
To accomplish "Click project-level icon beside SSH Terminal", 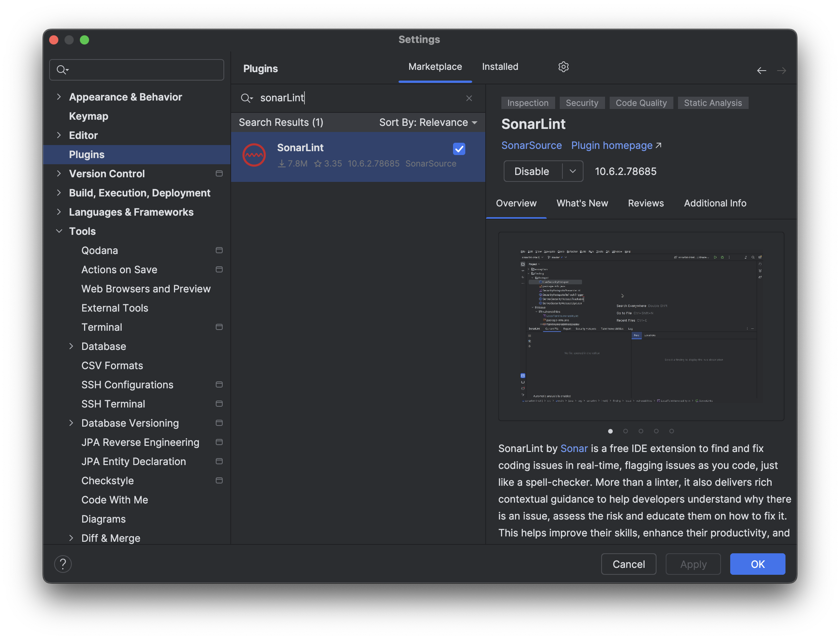I will 219,404.
